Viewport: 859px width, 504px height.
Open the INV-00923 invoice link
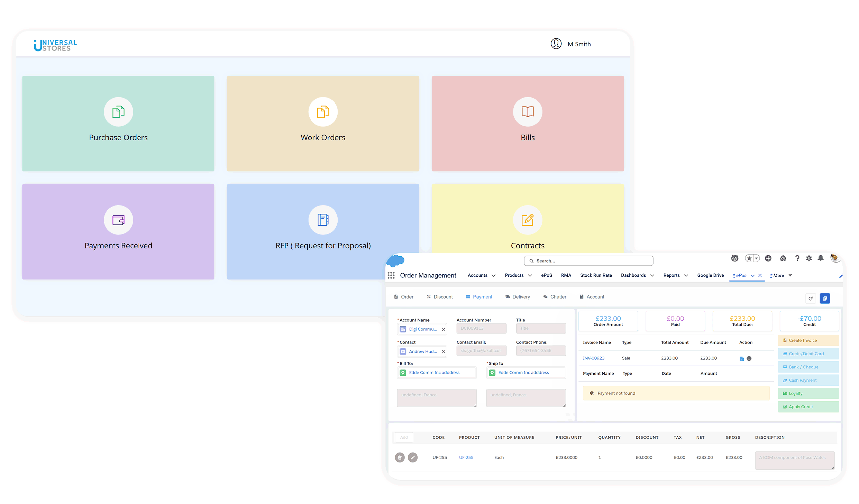point(593,358)
